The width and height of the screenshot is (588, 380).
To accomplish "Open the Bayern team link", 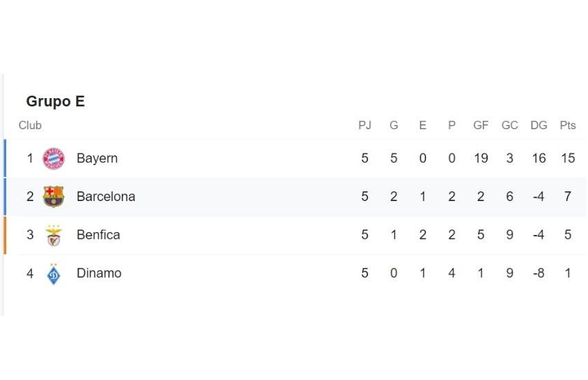I will (97, 158).
